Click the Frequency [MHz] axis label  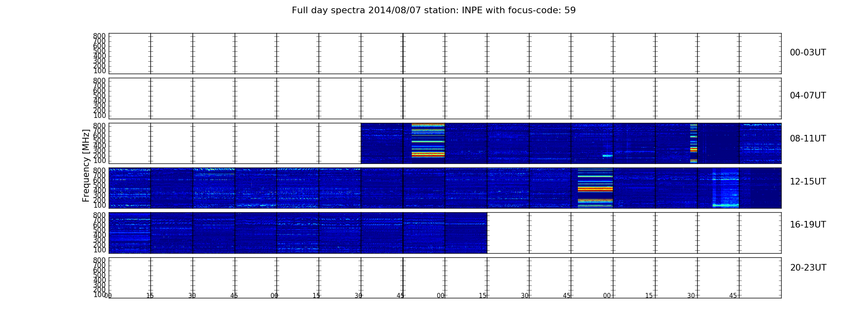[x=86, y=165]
